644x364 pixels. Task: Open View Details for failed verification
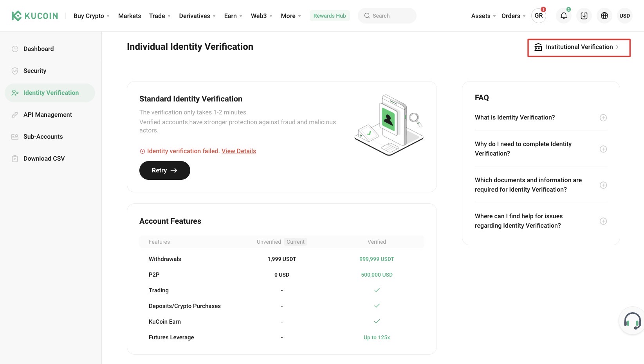tap(238, 151)
